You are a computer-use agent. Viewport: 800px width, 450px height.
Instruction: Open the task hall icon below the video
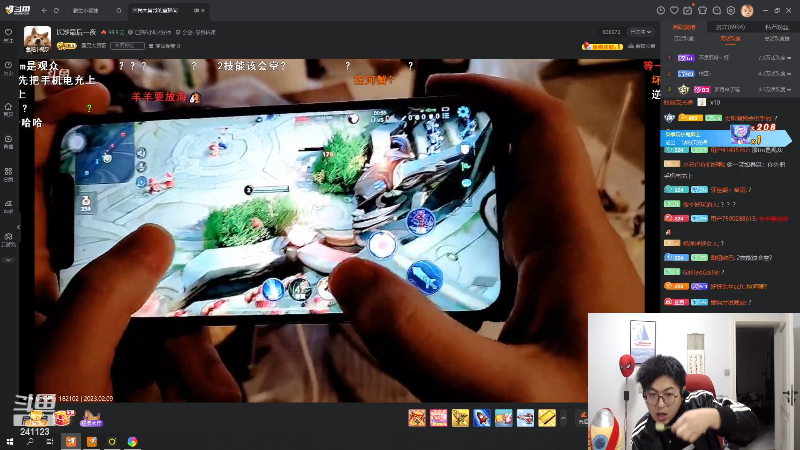tap(91, 418)
